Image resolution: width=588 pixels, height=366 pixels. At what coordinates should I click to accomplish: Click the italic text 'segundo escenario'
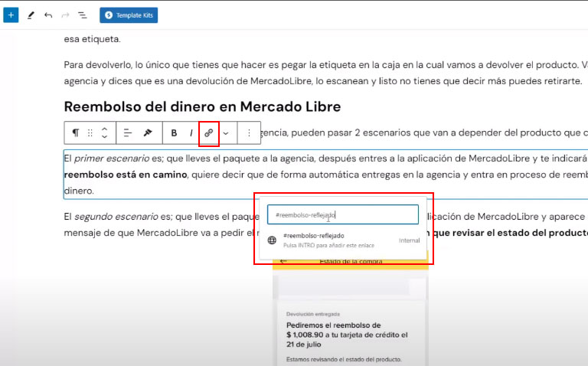click(x=116, y=217)
